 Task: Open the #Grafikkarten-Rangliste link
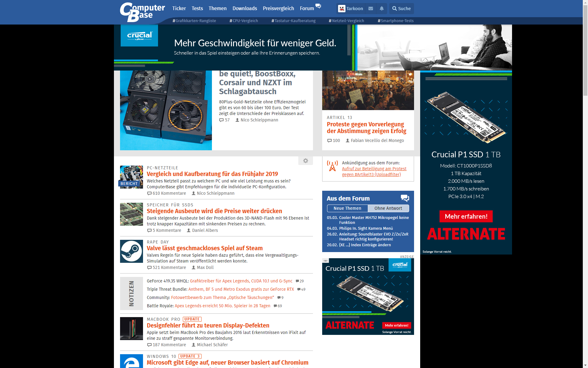[x=195, y=21]
